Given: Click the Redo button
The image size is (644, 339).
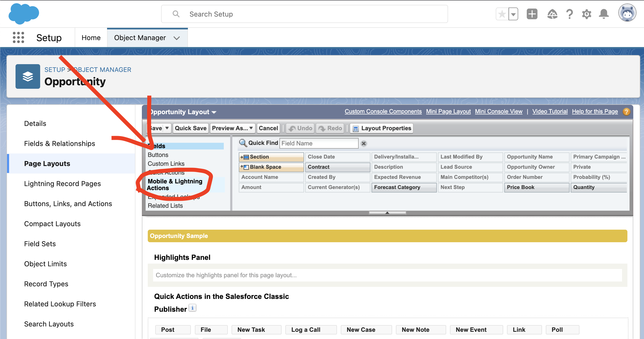Looking at the screenshot, I should 330,128.
